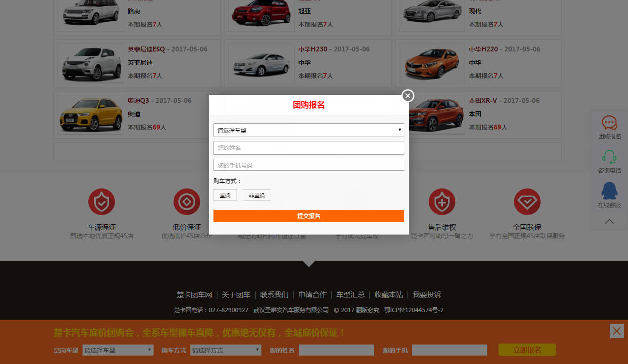This screenshot has width=628, height=364.
Task: Focus the 您的手机 field in bottom banner
Action: [x=450, y=350]
